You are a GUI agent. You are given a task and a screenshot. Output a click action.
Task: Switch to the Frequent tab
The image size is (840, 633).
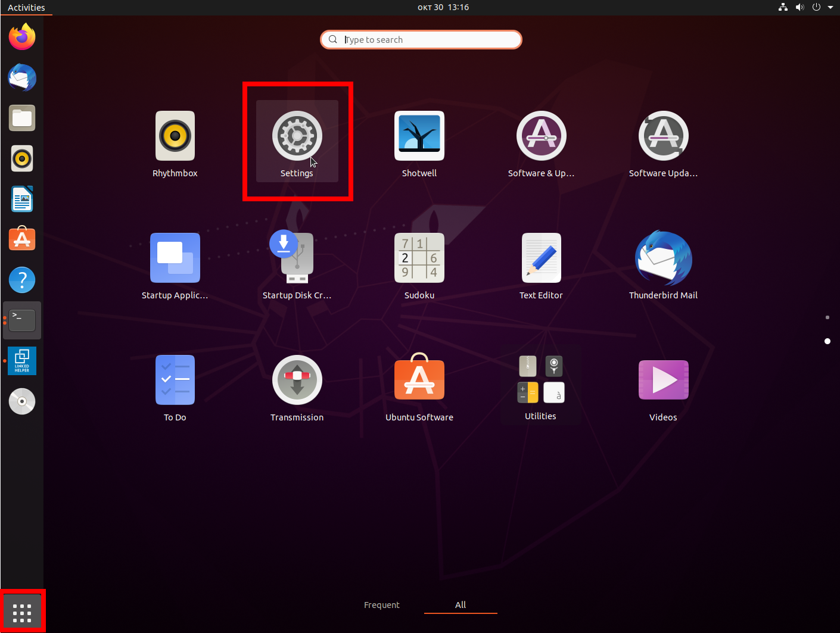click(x=382, y=605)
